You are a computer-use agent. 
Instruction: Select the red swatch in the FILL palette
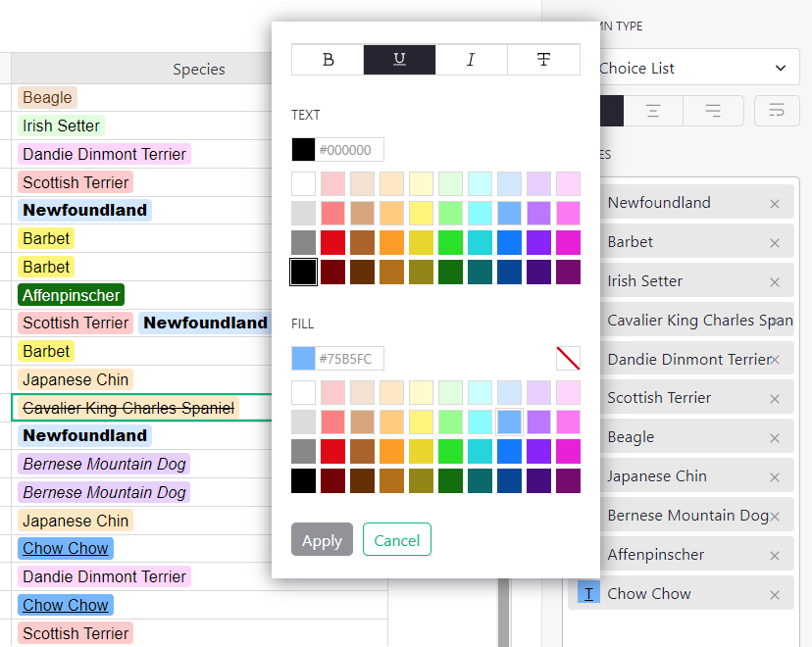[x=332, y=451]
